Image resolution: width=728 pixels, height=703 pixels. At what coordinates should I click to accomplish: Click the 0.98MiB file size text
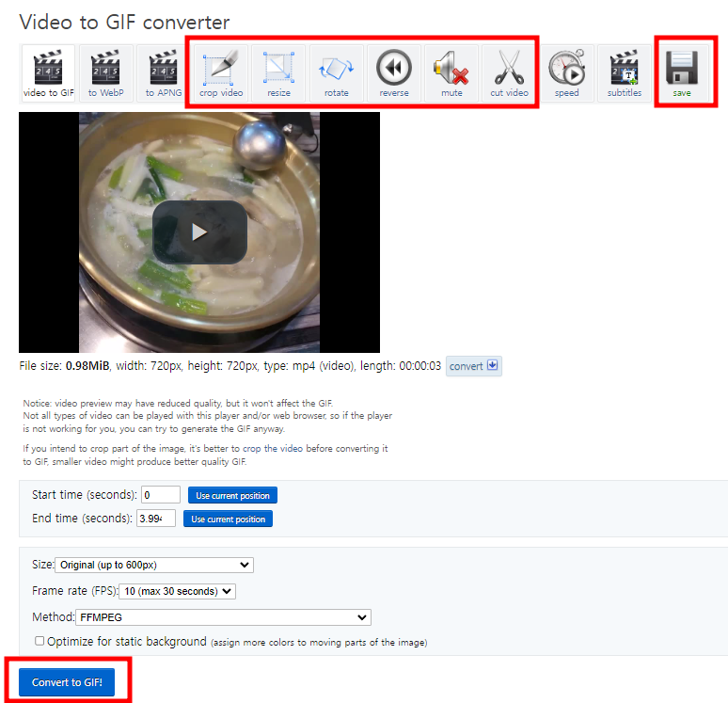tap(87, 366)
